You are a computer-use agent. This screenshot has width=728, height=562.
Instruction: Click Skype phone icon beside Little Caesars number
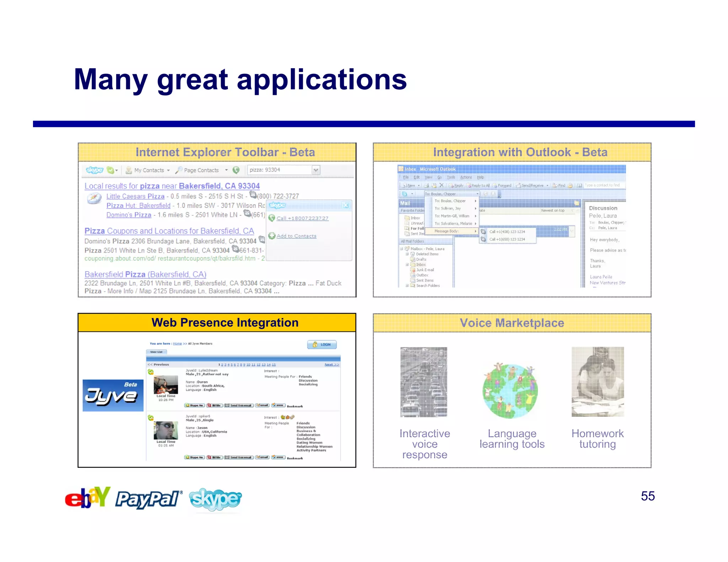pos(253,195)
